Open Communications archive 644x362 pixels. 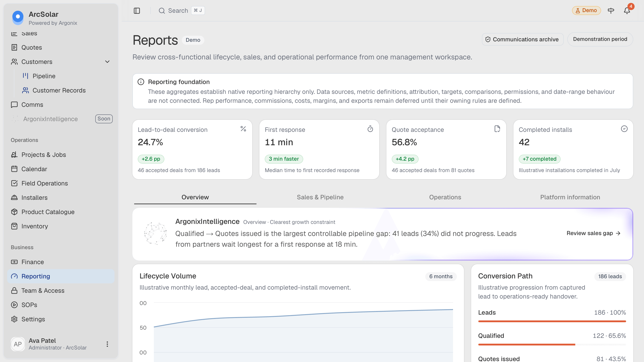523,40
